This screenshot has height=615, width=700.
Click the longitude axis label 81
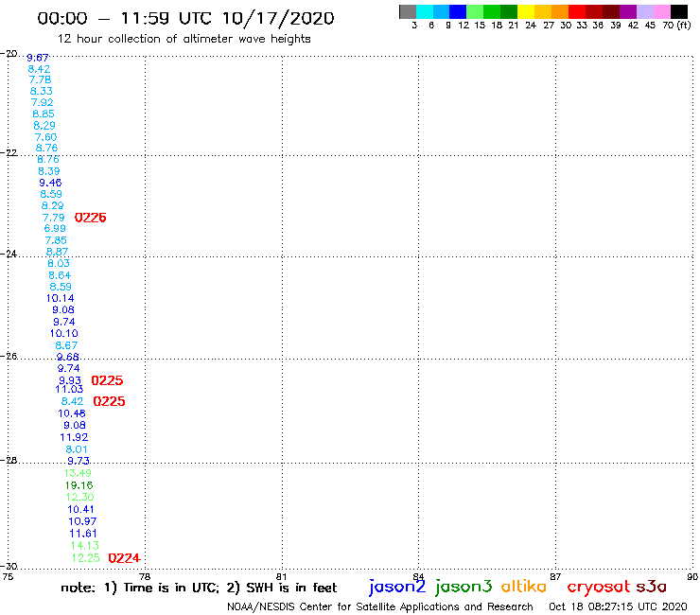point(282,576)
